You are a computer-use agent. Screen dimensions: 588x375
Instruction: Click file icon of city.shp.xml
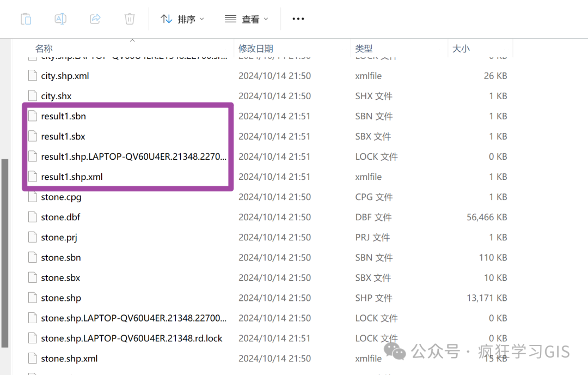pos(33,75)
